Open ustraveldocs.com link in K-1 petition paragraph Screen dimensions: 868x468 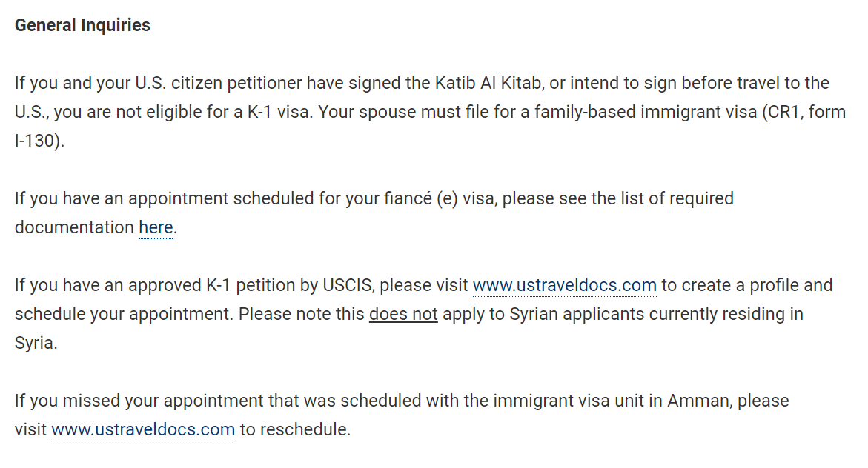[565, 285]
